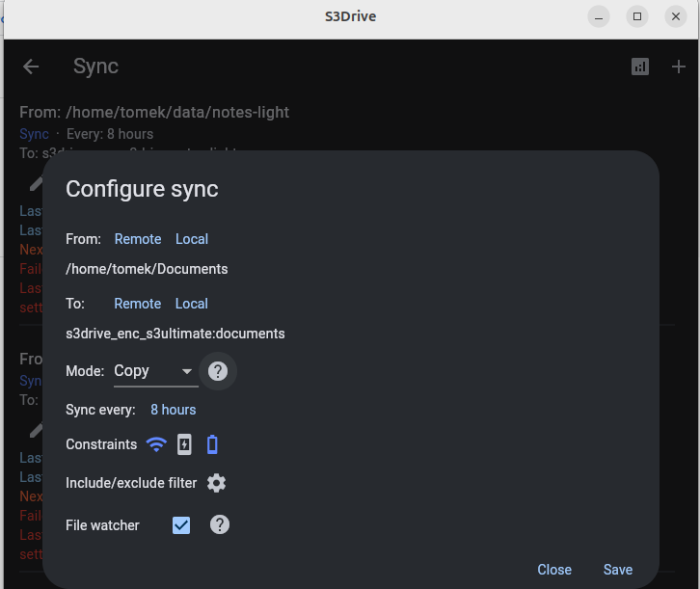
Task: Maximize the S3Drive window
Action: coord(636,16)
